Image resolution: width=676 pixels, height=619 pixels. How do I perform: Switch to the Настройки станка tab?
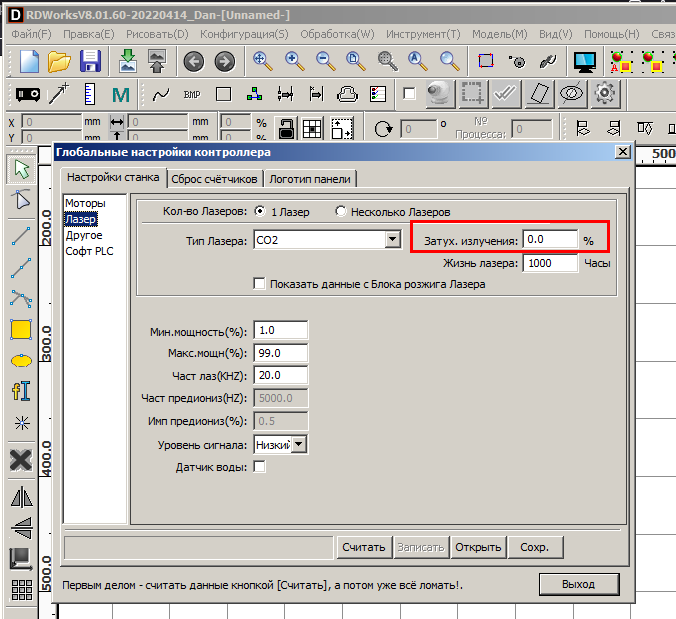pyautogui.click(x=113, y=177)
